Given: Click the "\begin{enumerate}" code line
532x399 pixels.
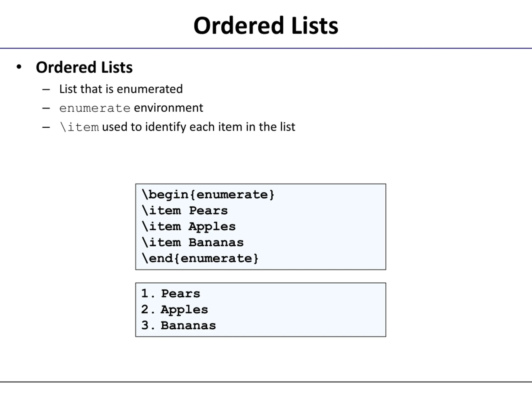Looking at the screenshot, I should pos(208,194).
